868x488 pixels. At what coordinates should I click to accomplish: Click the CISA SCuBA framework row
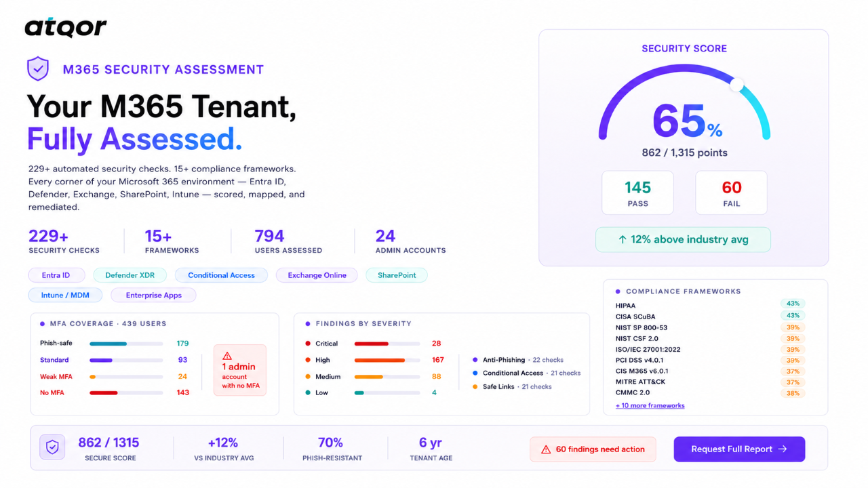711,317
